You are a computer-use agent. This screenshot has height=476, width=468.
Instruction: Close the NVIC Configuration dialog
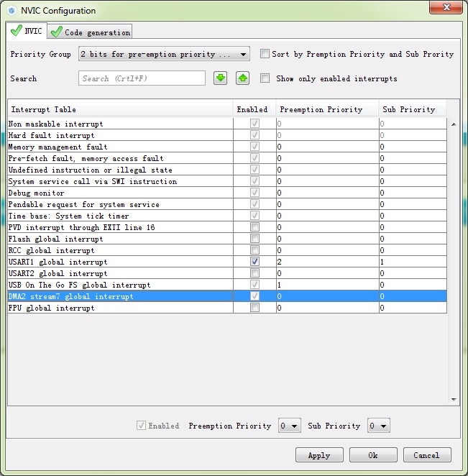446,7
